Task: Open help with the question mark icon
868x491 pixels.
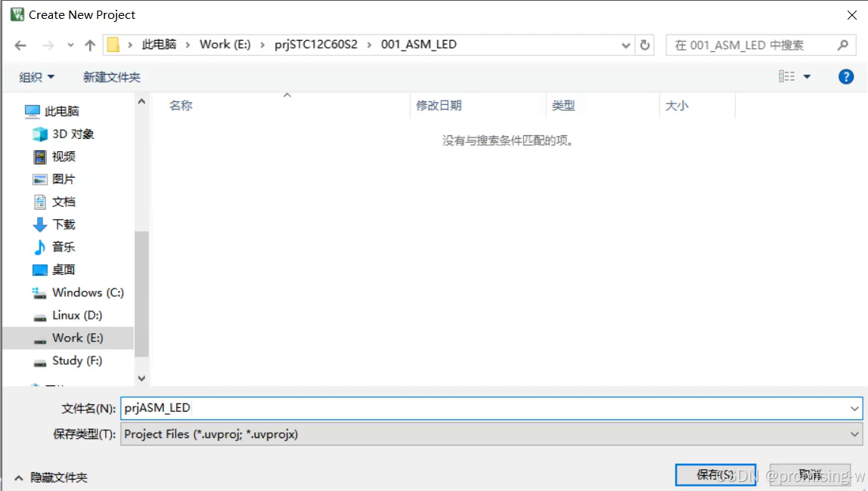Action: (x=846, y=76)
